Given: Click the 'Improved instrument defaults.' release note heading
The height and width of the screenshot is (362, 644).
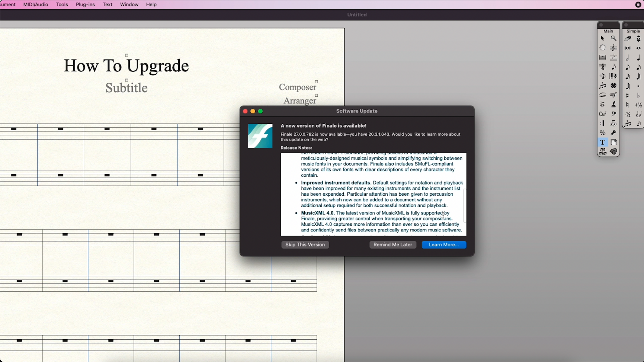Looking at the screenshot, I should [x=336, y=183].
